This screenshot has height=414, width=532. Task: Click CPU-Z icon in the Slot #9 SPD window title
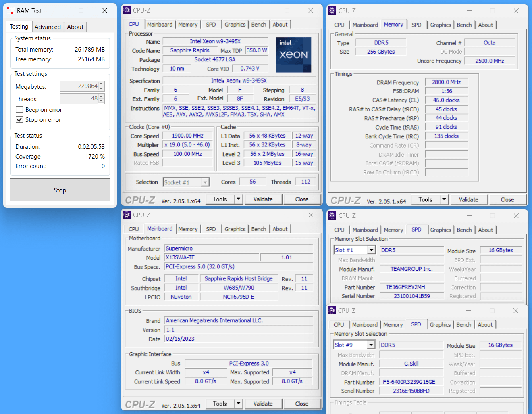tap(332, 310)
